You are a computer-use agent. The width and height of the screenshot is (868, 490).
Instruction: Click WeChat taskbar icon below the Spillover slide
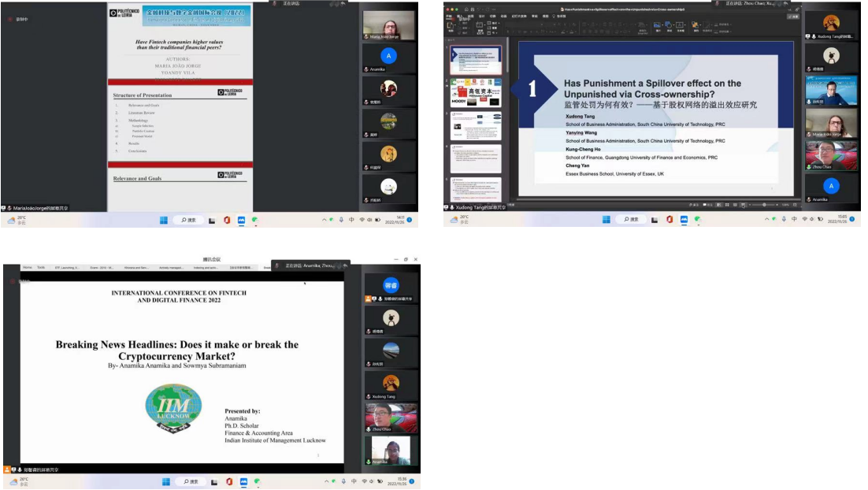click(x=697, y=219)
